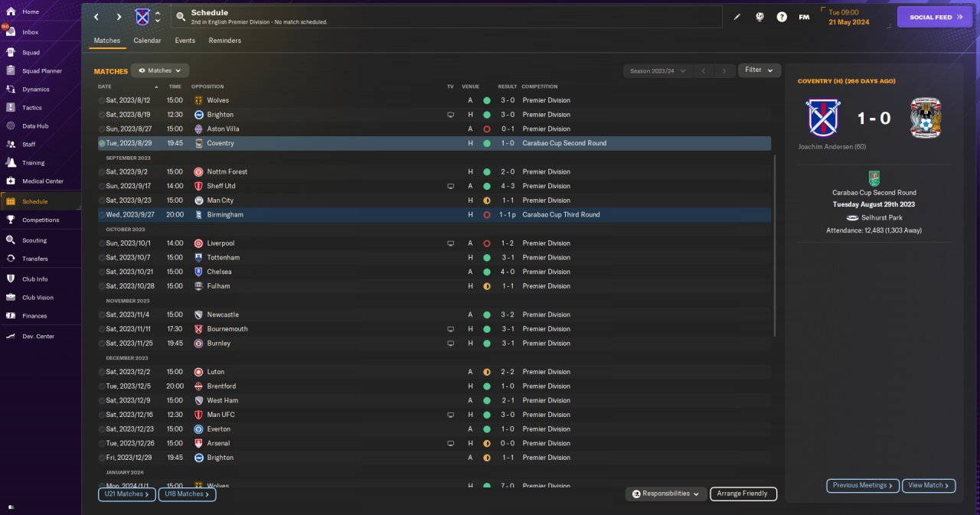The height and width of the screenshot is (515, 980).
Task: Click the football globe icon in top bar
Action: [x=759, y=17]
